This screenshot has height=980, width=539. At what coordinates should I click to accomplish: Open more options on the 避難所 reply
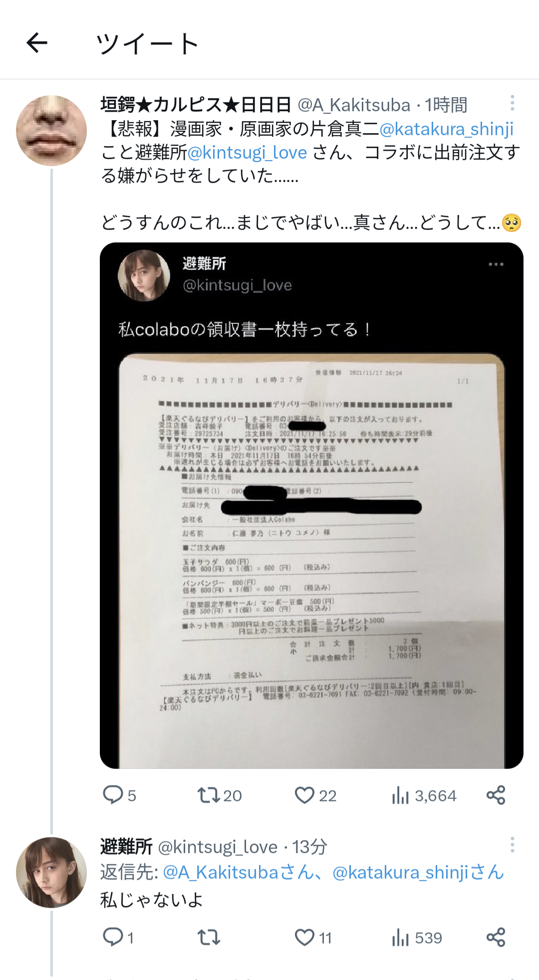[x=512, y=845]
